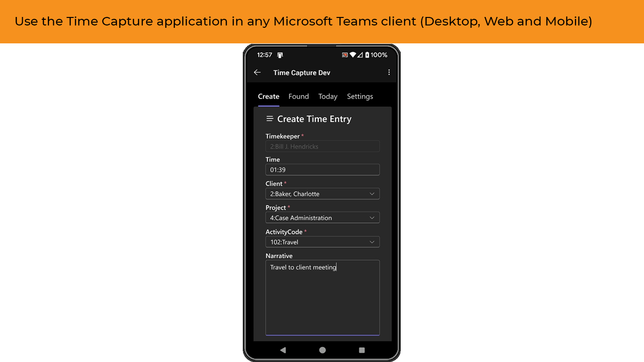Tap the Time Capture Dev title
Viewport: 644px width, 362px height.
[x=302, y=73]
